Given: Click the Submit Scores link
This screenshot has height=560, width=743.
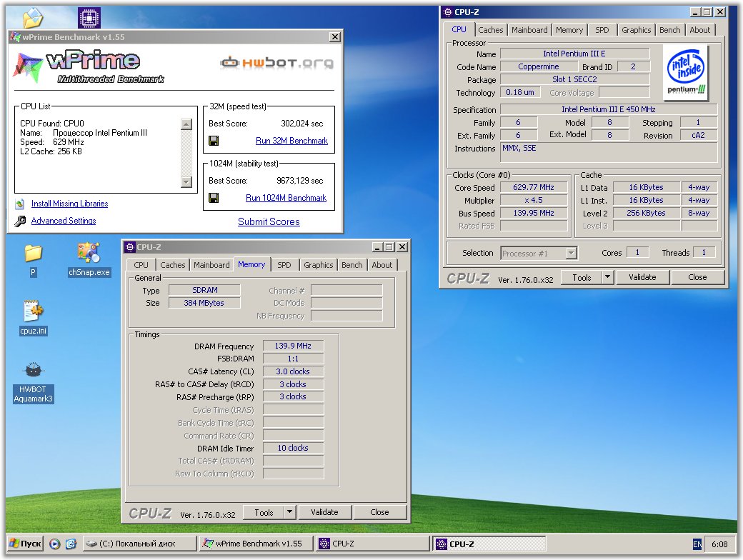Looking at the screenshot, I should coord(269,221).
